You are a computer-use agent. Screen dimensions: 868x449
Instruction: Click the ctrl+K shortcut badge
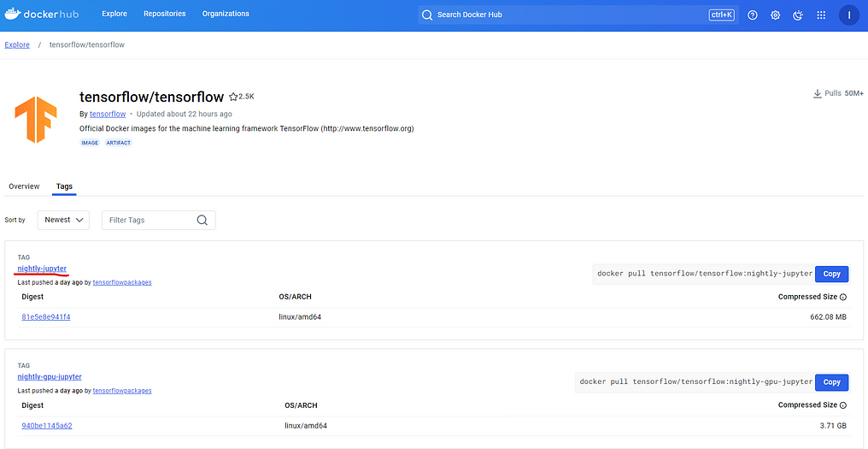pyautogui.click(x=721, y=15)
